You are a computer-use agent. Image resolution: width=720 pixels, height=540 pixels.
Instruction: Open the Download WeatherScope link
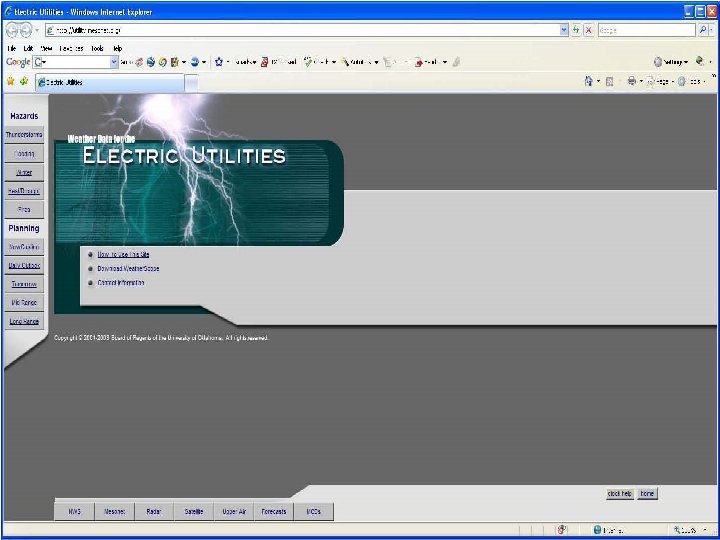point(128,269)
